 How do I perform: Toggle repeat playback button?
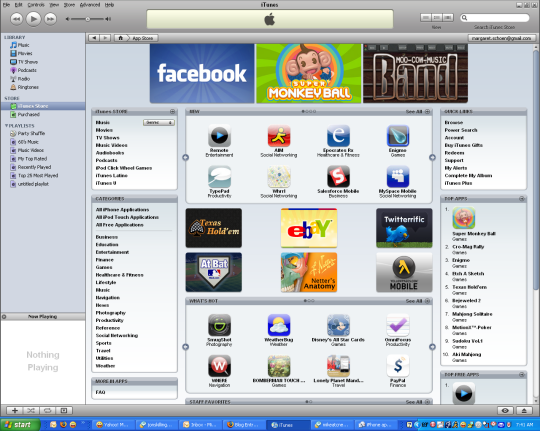(47, 410)
